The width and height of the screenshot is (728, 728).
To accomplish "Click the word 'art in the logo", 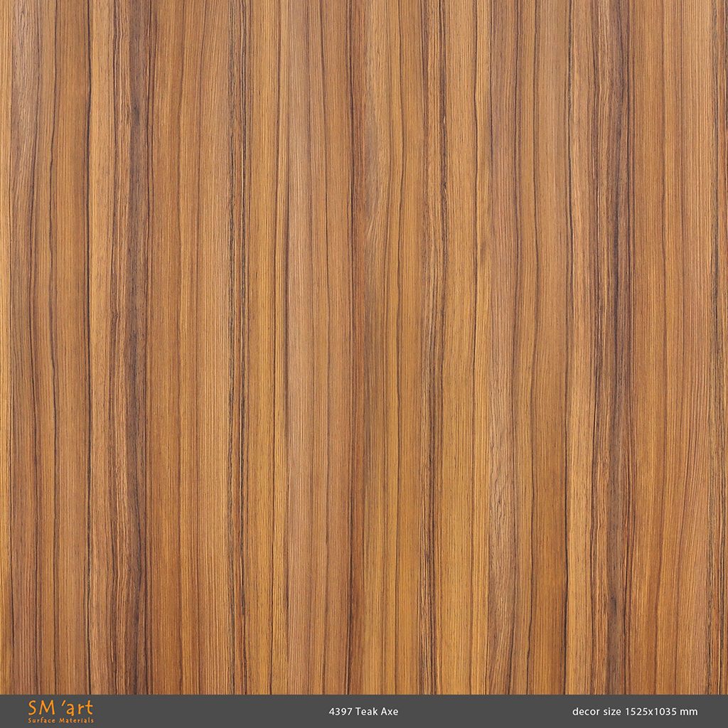I will [x=78, y=709].
